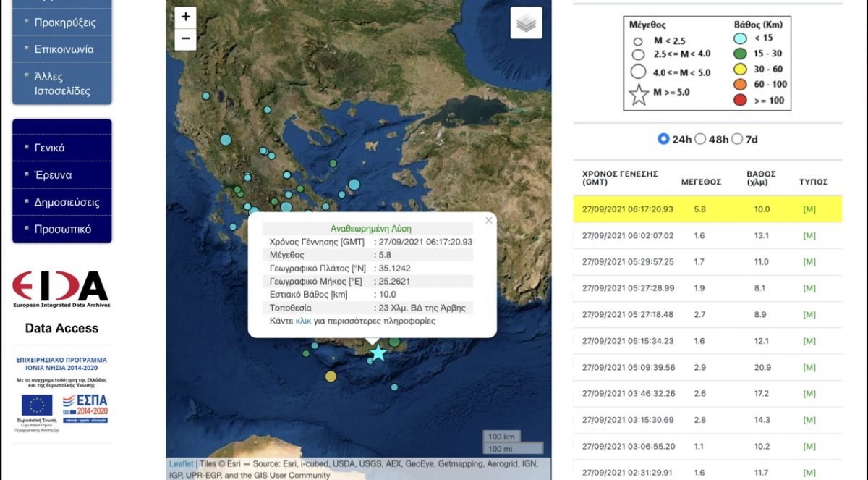The image size is (868, 480).
Task: Open the Επικοινωνία menu item
Action: [x=64, y=49]
